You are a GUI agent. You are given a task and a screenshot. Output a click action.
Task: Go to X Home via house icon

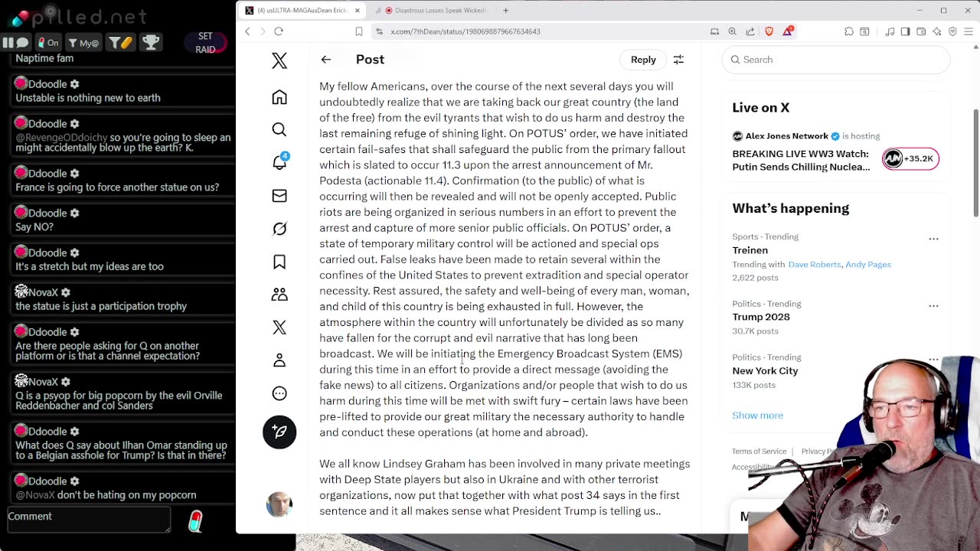(279, 97)
